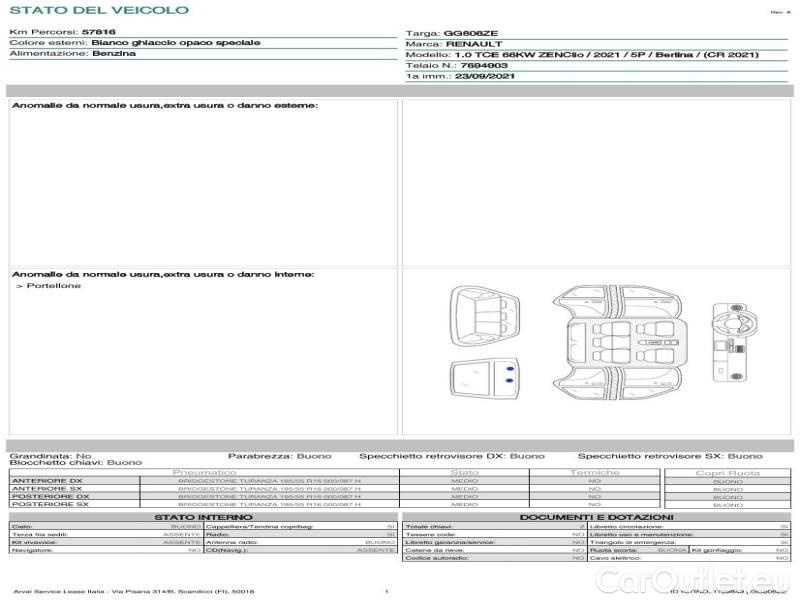
Task: Click 'Termiche' column header
Action: click(595, 472)
